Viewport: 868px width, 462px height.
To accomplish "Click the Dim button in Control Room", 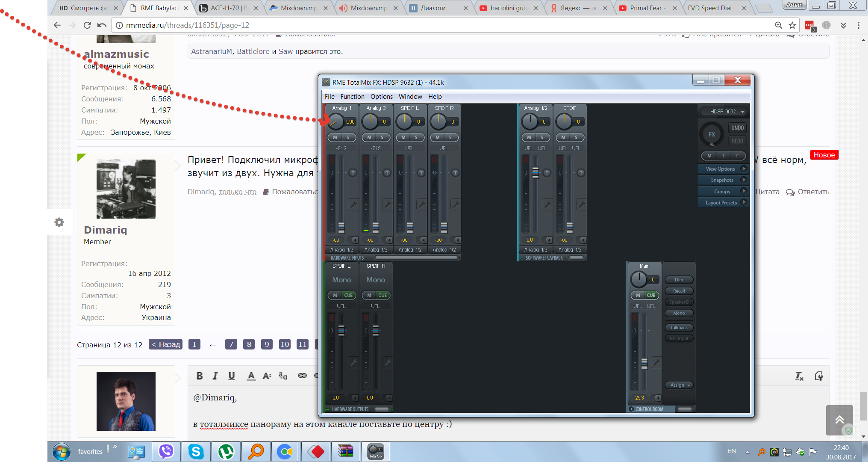I will pos(679,280).
